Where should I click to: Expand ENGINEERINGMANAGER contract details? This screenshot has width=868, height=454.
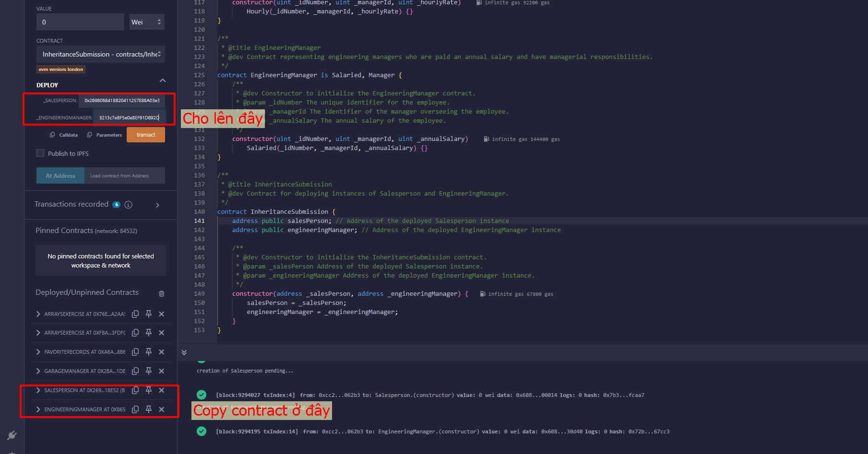pos(38,409)
